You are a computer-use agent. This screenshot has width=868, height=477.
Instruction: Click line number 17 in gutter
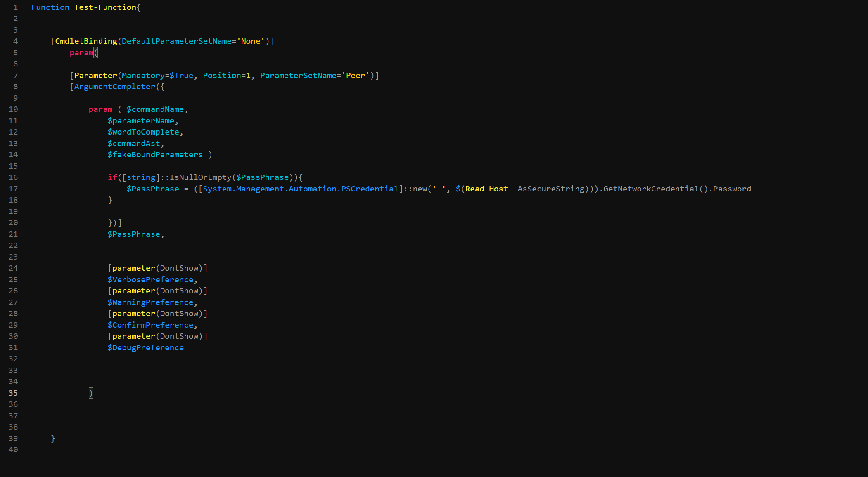(13, 189)
